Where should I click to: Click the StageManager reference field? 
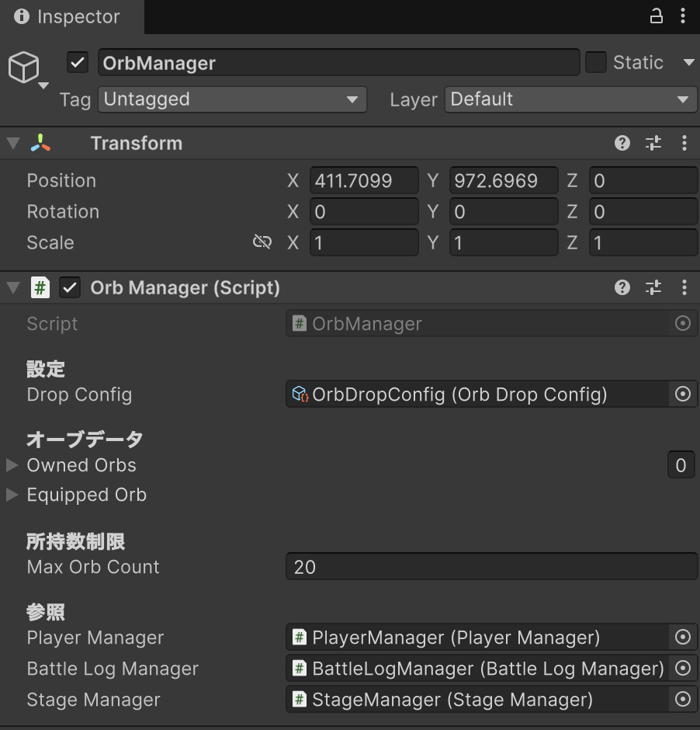click(x=476, y=700)
